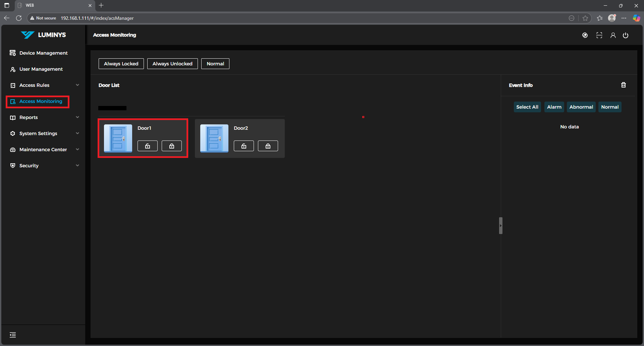644x346 pixels.
Task: Clear events with the trash icon
Action: point(623,85)
